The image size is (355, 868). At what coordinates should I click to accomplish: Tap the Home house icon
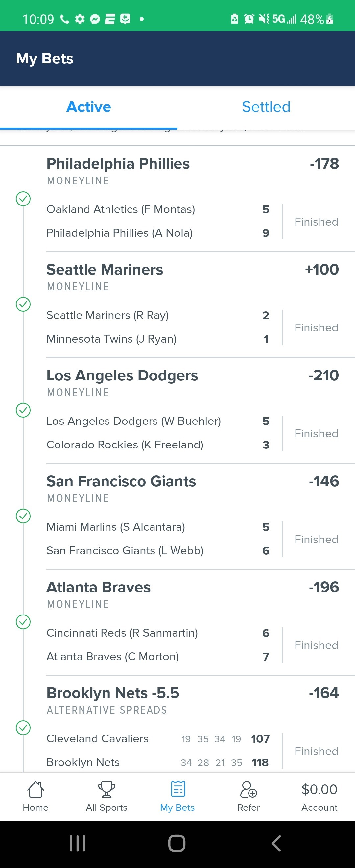(35, 789)
